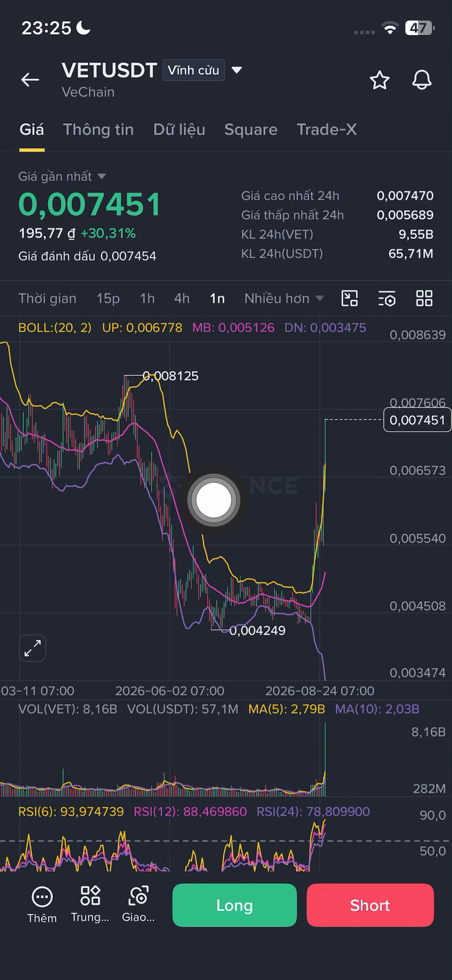Image resolution: width=452 pixels, height=980 pixels.
Task: Tap the 0,008125 high marker on chart
Action: 170,376
